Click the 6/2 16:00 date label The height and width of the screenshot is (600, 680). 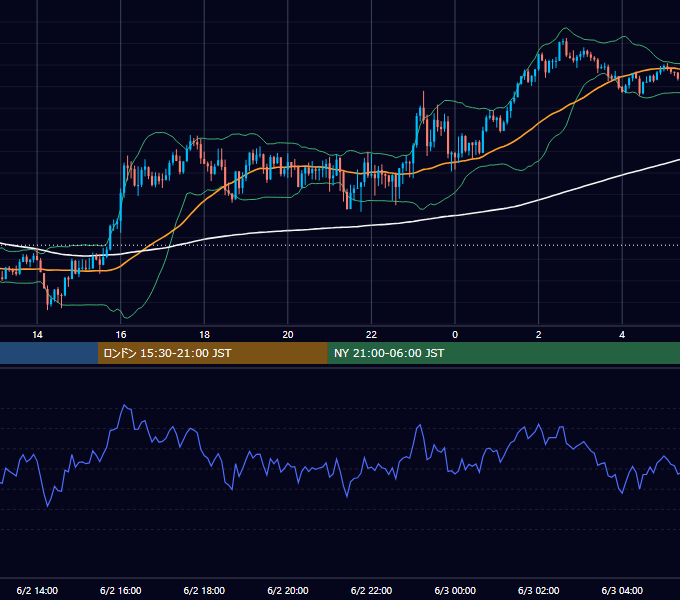click(121, 590)
